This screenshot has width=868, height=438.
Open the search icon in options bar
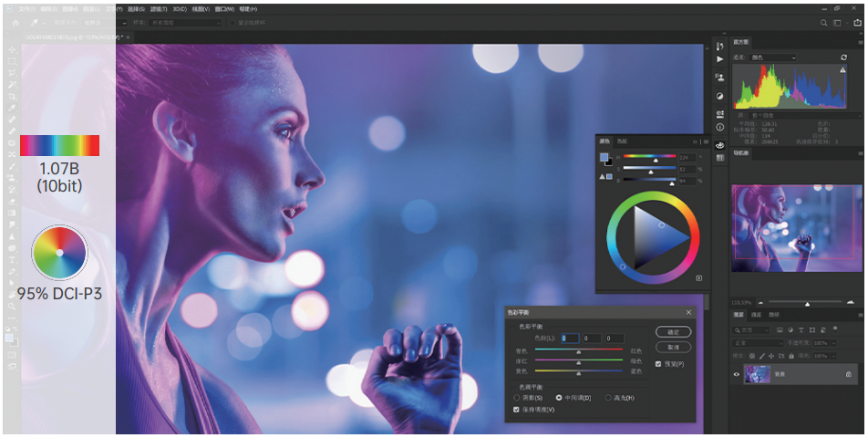(823, 23)
